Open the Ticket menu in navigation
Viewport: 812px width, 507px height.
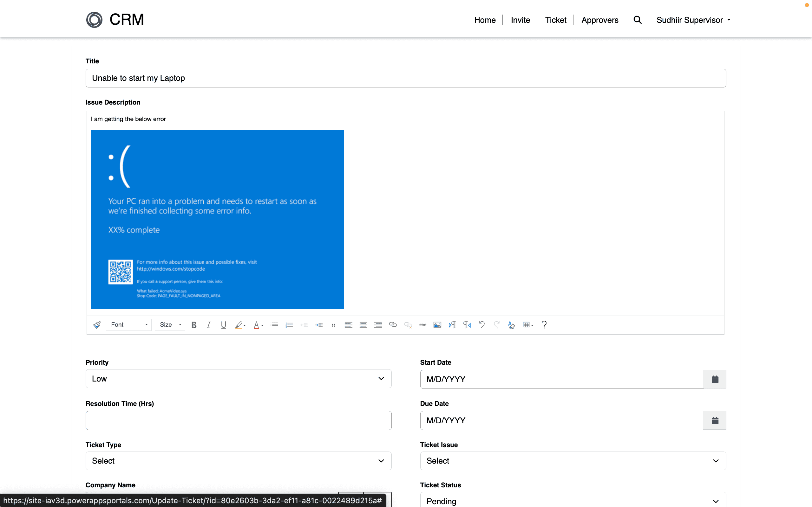(555, 20)
